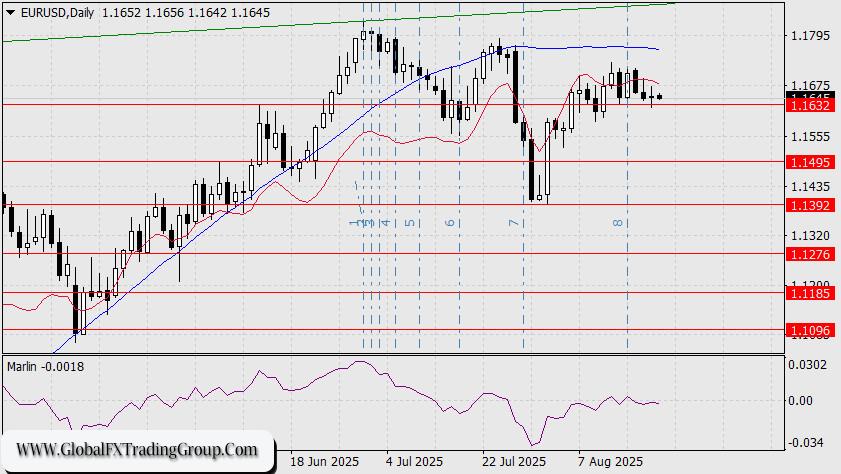Open the WWW.GlobalFXTradingGroup.Com watermark link
841x474 pixels.
137,449
